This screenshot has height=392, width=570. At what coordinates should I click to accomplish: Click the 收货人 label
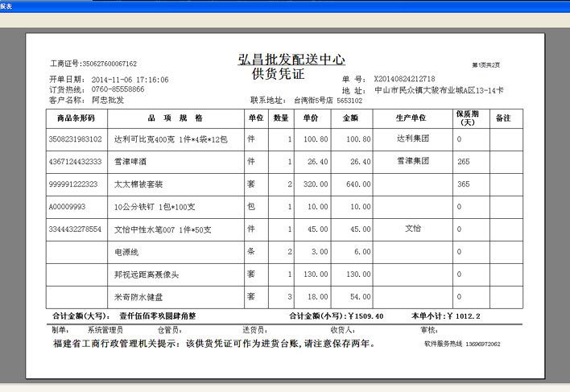point(342,330)
